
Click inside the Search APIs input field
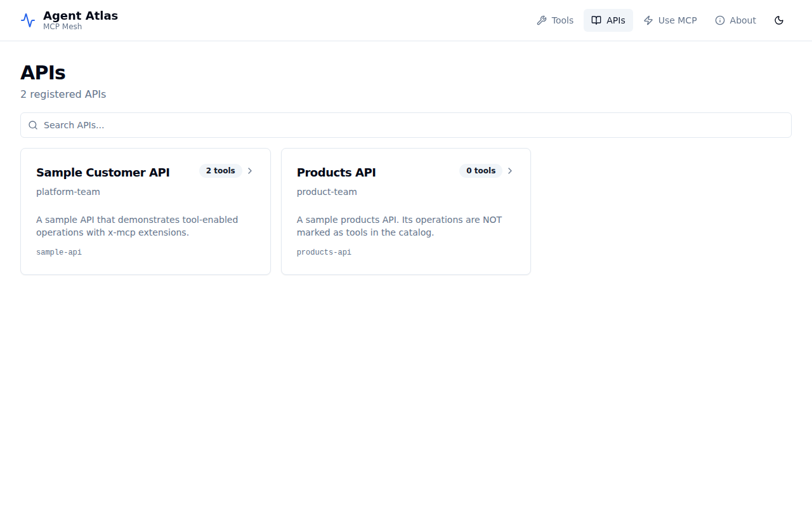pos(254,125)
